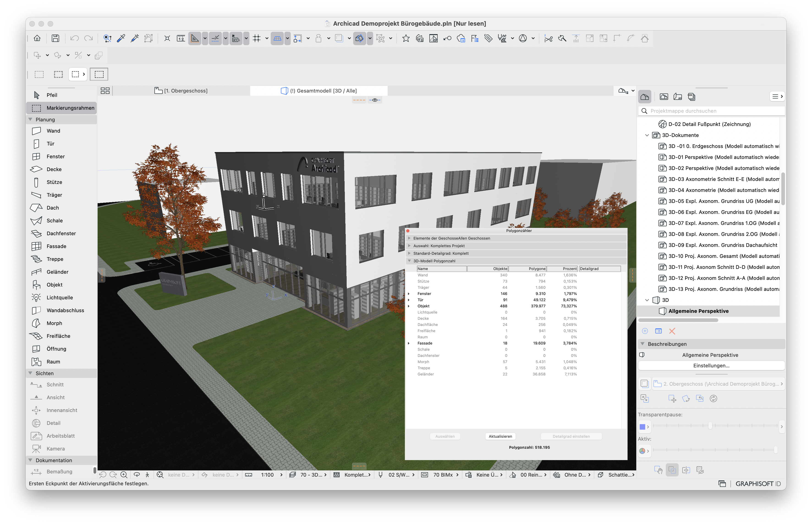
Task: Open the Publisher-Sets navigator tab icon
Action: [691, 97]
